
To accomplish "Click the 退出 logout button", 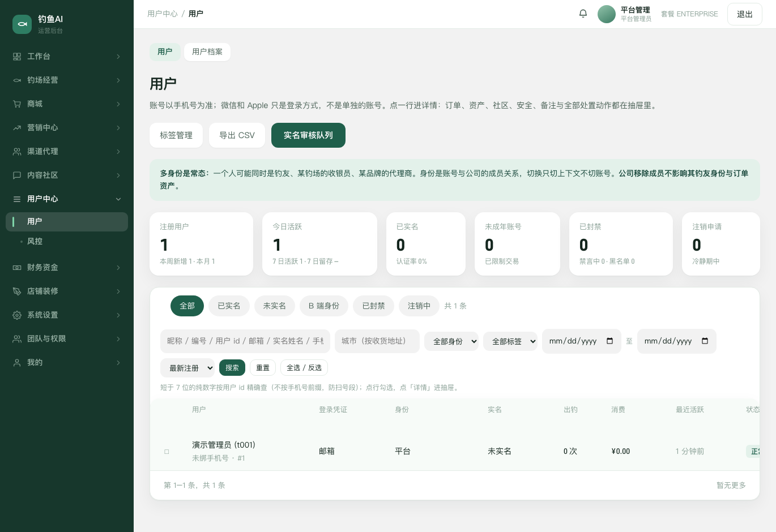I will (x=744, y=14).
